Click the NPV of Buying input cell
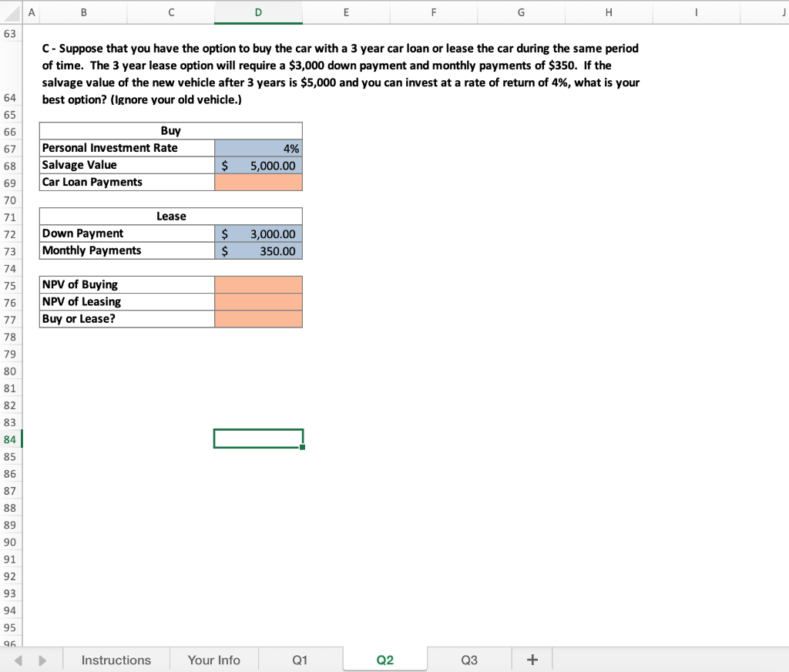Image resolution: width=789 pixels, height=672 pixels. tap(258, 284)
